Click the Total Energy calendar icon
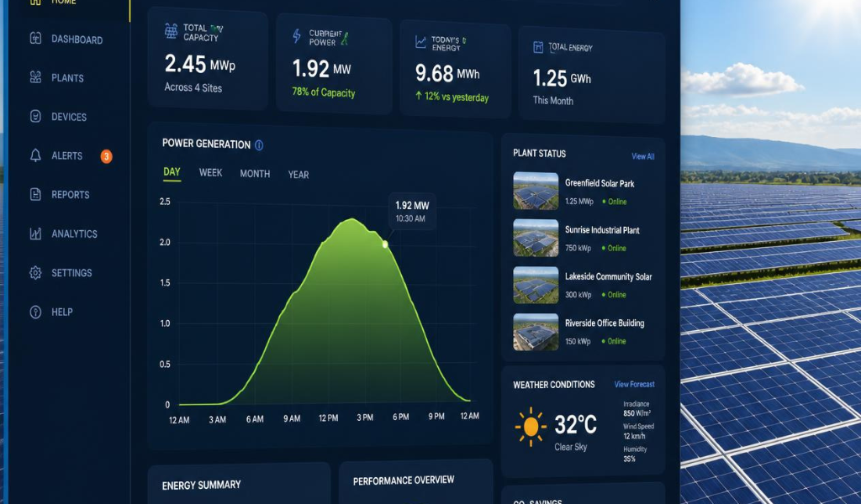Screen dimensions: 861x504 point(538,48)
